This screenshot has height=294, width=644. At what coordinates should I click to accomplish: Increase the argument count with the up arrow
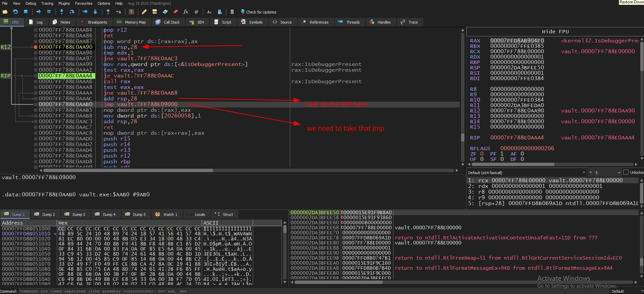(619, 172)
